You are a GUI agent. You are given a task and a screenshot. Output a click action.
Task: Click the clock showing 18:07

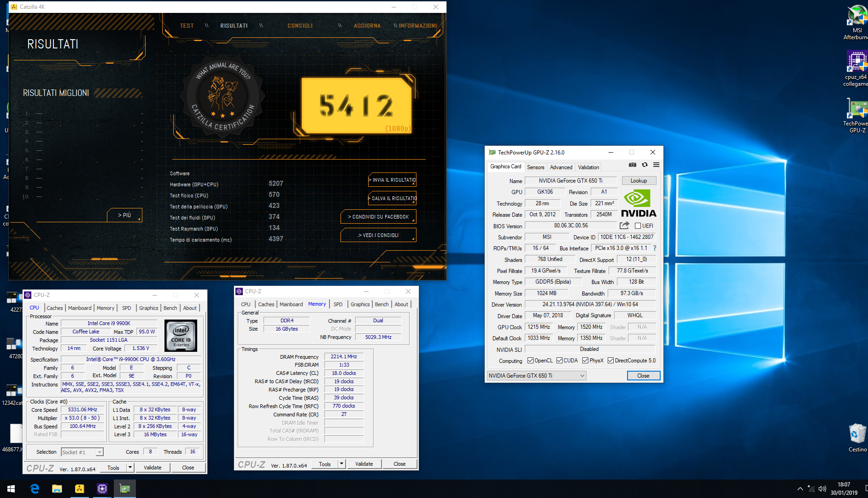[844, 485]
